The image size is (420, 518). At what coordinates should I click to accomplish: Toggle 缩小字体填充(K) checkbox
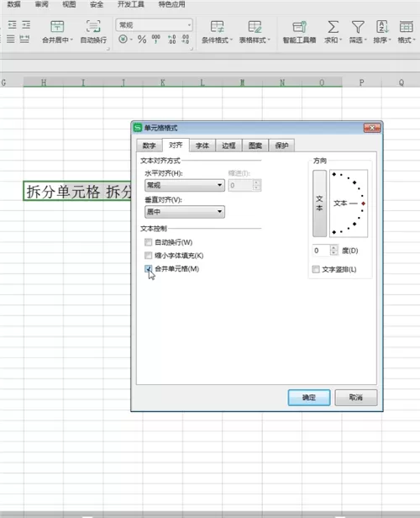coord(148,256)
